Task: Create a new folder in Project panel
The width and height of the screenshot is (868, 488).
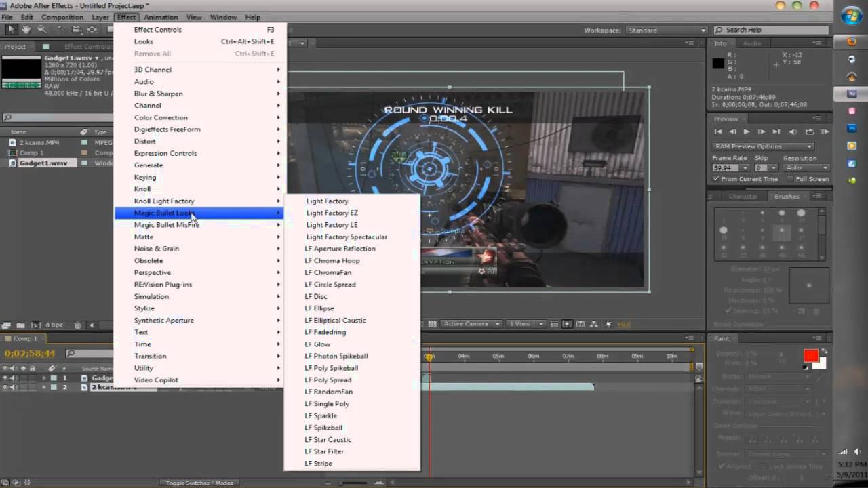Action: pyautogui.click(x=20, y=325)
